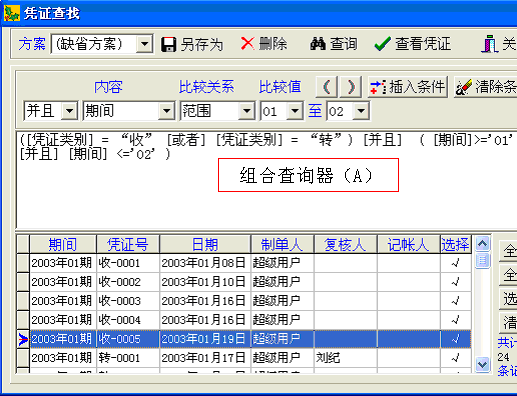Image resolution: width=517 pixels, height=396 pixels.
Task: Click the green checkmark 查看凭证 icon
Action: 382,44
